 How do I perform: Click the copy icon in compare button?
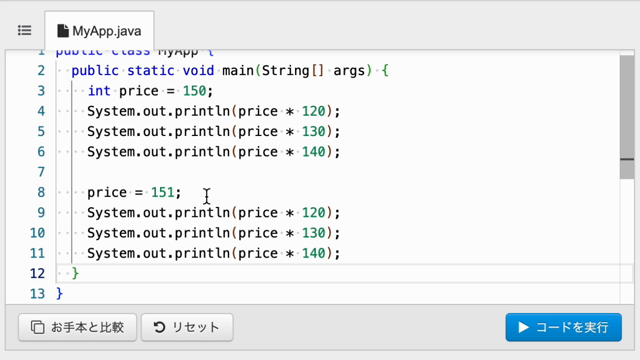38,327
